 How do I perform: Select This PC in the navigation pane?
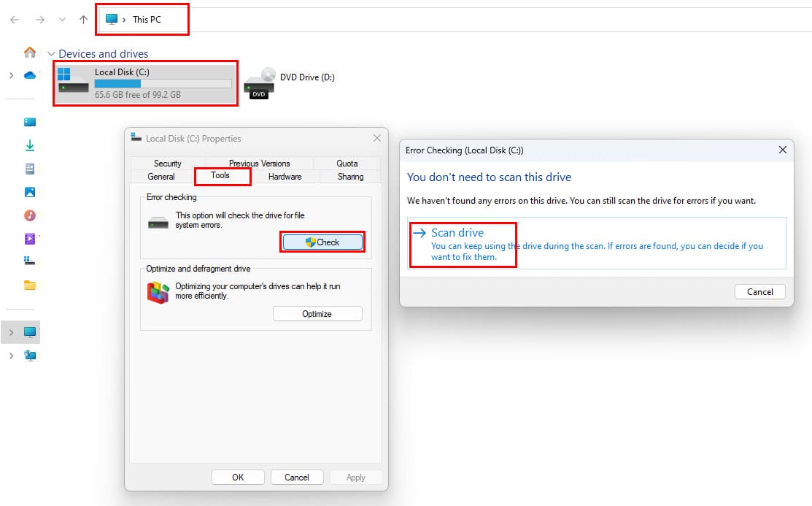pos(29,331)
